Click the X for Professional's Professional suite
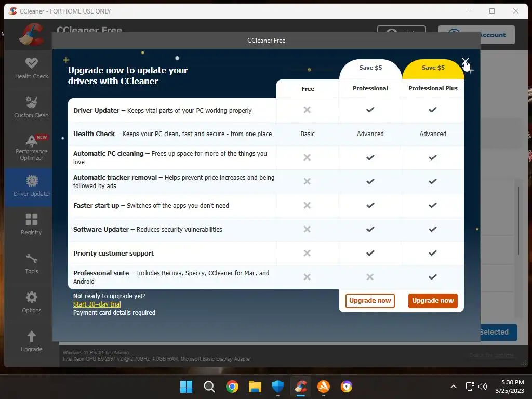The image size is (532, 399). (x=370, y=277)
